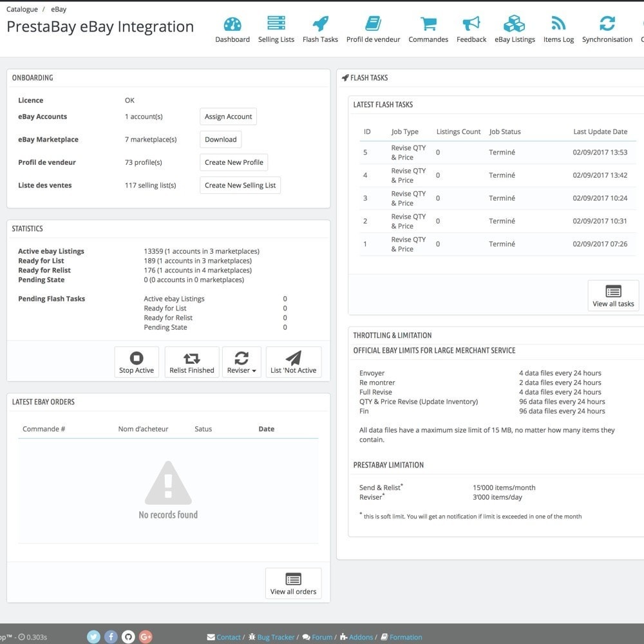Open the Facebook footer icon
644x644 pixels.
pos(111,637)
